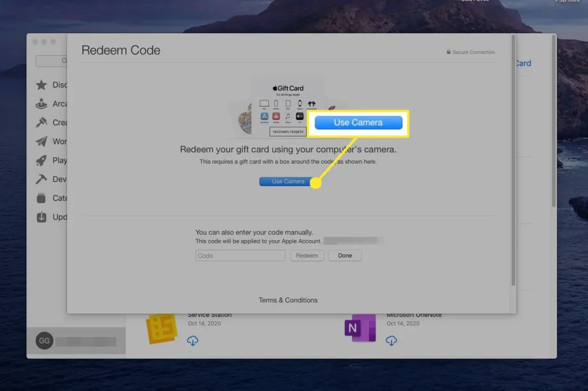Download Service Station via cloud icon
This screenshot has height=391, width=588.
point(193,341)
